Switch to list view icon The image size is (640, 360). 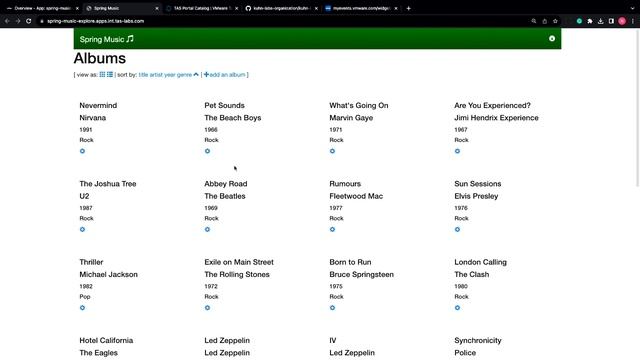pyautogui.click(x=110, y=74)
